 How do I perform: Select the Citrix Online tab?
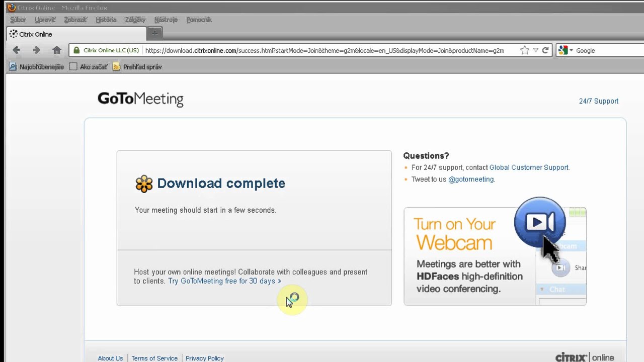76,34
